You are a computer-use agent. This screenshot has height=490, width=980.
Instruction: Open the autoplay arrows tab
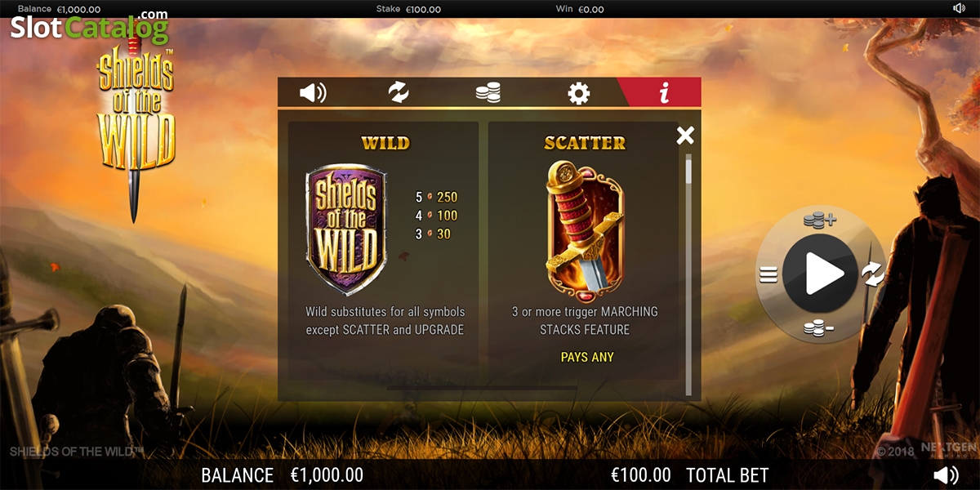pyautogui.click(x=399, y=92)
